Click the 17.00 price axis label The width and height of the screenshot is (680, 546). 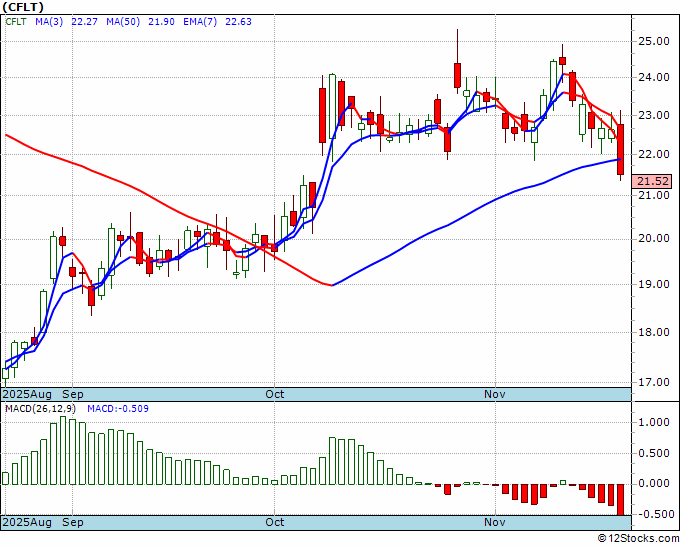click(x=653, y=382)
